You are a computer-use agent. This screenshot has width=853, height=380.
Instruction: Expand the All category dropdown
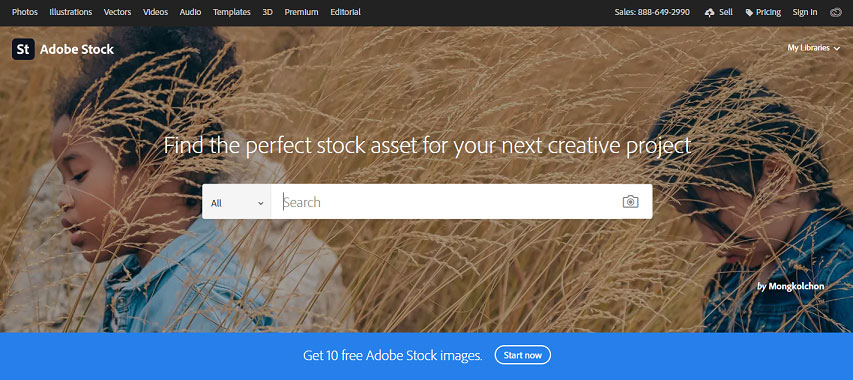[237, 202]
